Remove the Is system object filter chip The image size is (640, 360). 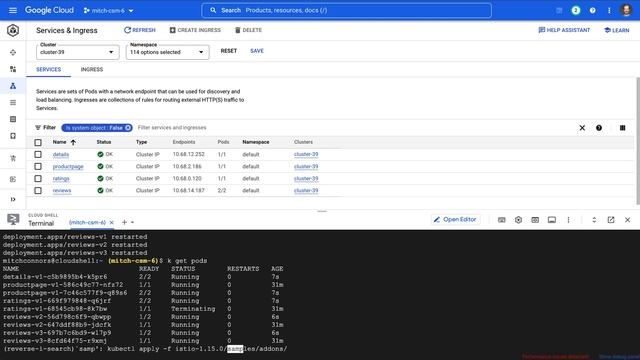click(x=128, y=128)
